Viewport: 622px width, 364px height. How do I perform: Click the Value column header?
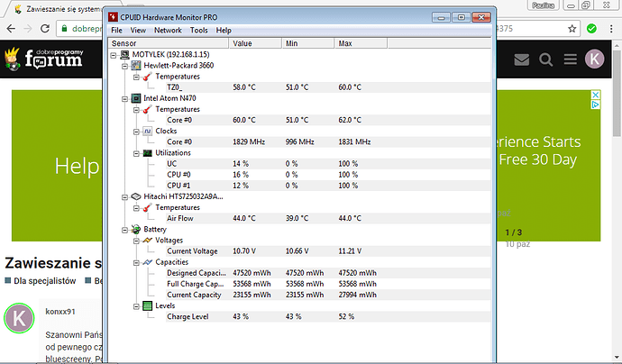click(x=255, y=43)
